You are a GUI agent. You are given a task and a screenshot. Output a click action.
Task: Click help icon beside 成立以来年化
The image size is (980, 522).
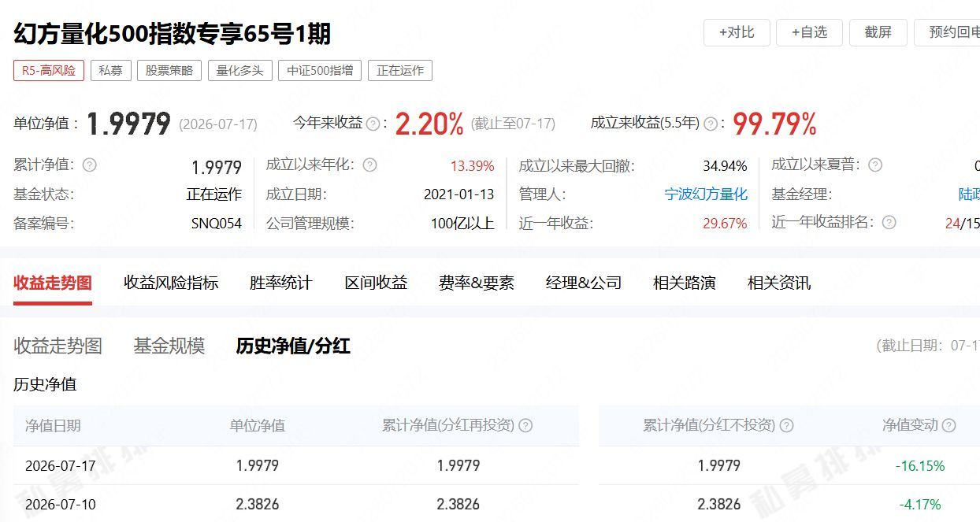pyautogui.click(x=369, y=165)
